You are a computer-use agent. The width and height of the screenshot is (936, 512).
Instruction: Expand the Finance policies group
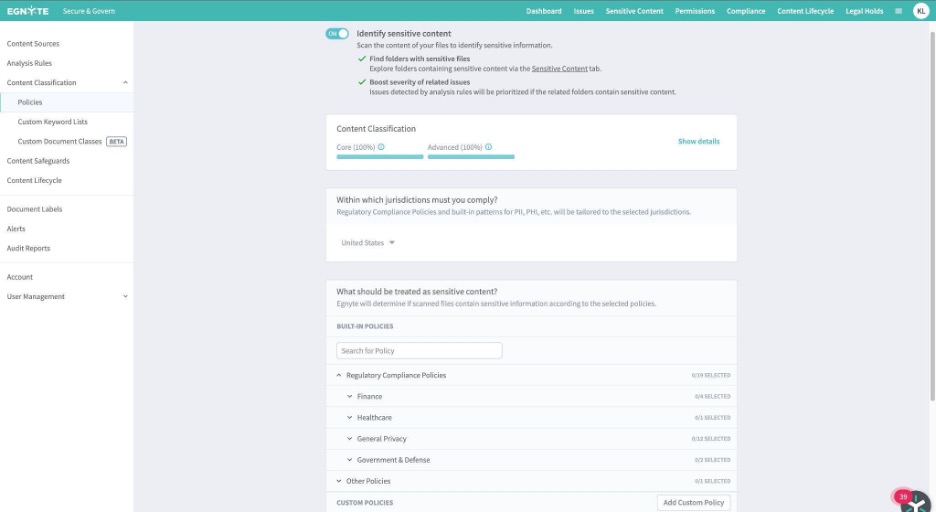(350, 397)
